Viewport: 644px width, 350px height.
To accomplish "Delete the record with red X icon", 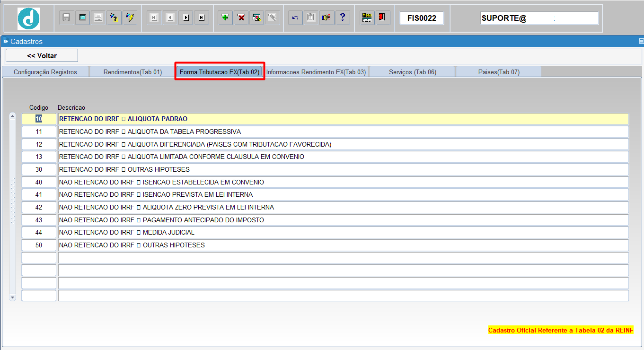I will tap(241, 18).
